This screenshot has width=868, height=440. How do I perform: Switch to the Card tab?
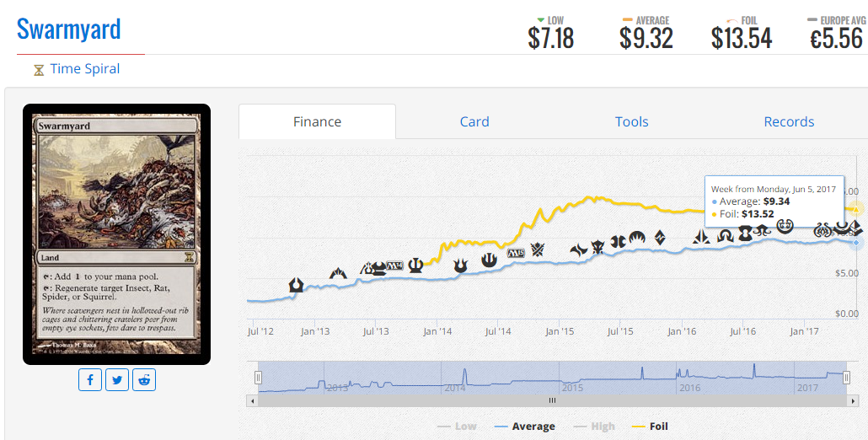pyautogui.click(x=474, y=121)
